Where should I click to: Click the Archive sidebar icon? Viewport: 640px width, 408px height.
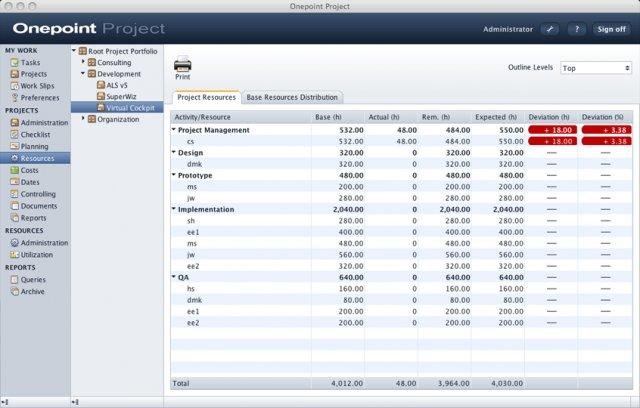click(15, 292)
